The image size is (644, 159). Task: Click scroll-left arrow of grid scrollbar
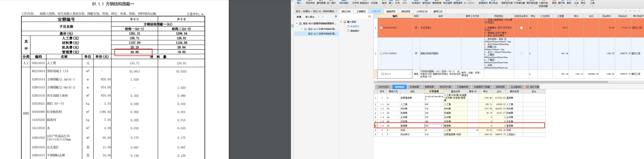[x=375, y=82]
